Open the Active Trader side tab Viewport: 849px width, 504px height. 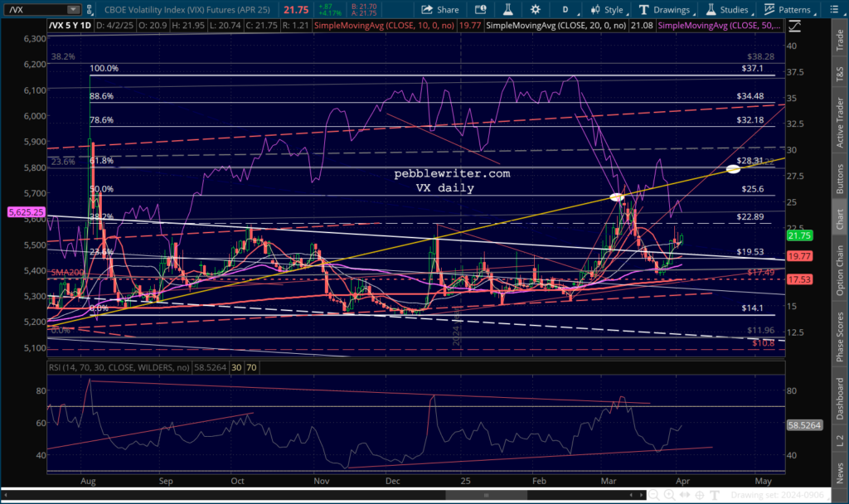pos(840,123)
